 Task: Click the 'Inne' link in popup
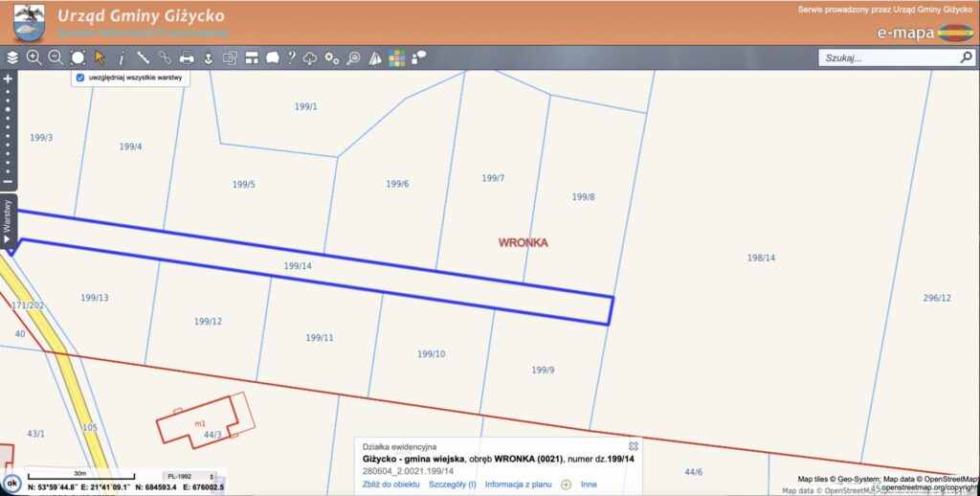(589, 485)
